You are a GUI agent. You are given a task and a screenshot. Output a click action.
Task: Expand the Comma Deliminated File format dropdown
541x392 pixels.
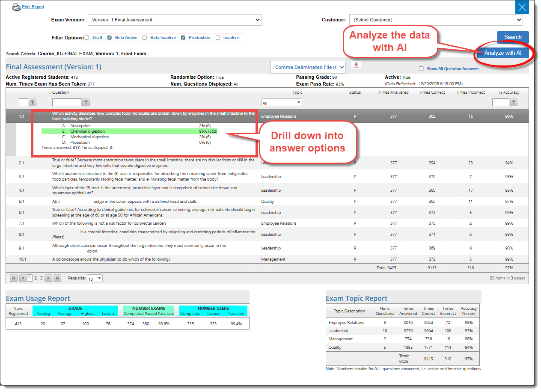click(308, 67)
